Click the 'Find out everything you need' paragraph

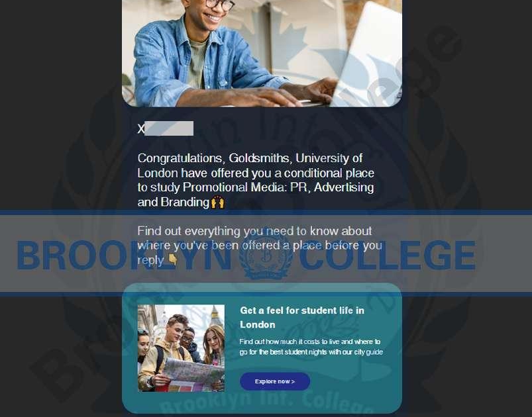(260, 246)
